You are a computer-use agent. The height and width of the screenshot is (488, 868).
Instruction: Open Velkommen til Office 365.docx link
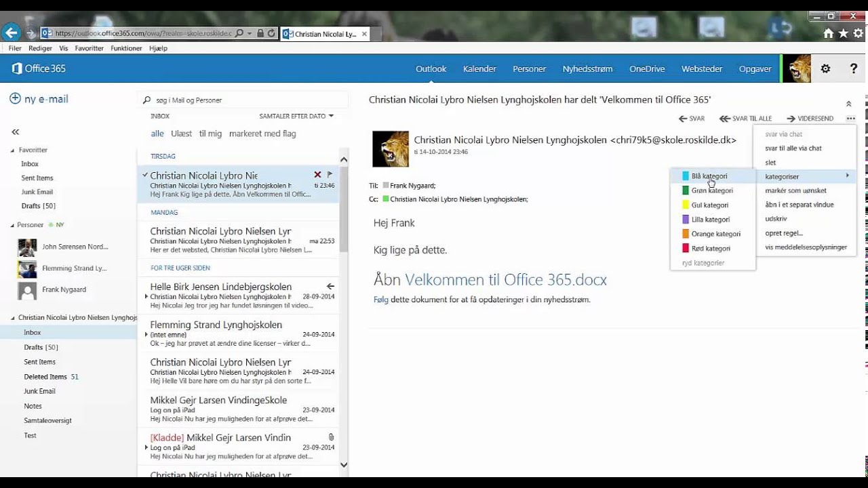(506, 279)
